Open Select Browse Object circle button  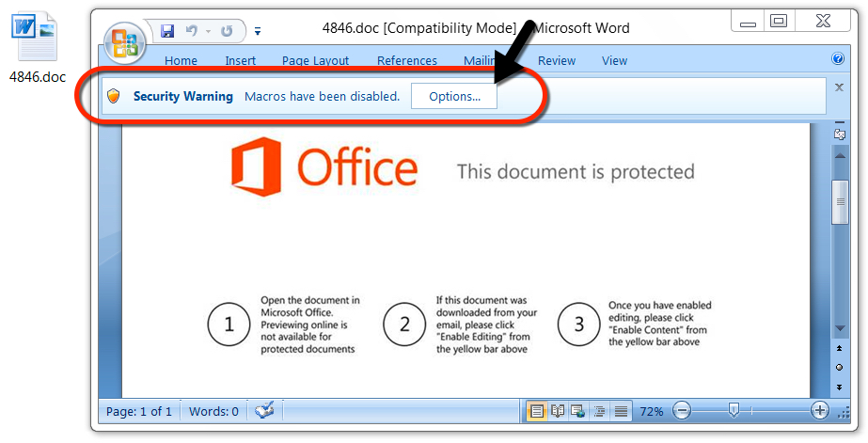coord(840,368)
